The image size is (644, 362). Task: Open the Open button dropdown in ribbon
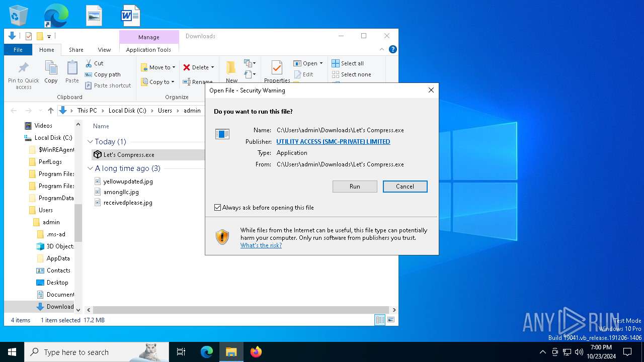coord(321,63)
